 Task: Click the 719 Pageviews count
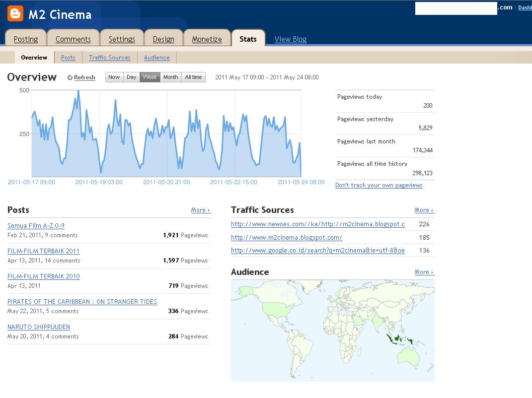pyautogui.click(x=188, y=286)
